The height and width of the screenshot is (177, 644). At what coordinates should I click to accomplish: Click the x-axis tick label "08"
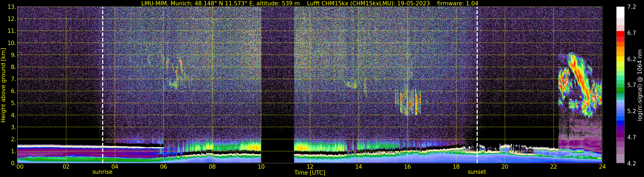coord(212,167)
